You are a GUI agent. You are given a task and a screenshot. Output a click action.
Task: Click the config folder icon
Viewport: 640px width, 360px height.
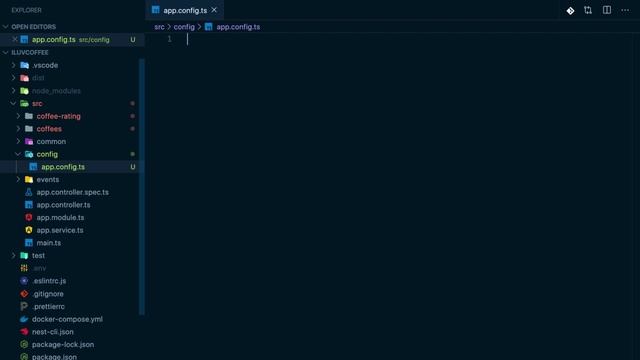tap(29, 154)
